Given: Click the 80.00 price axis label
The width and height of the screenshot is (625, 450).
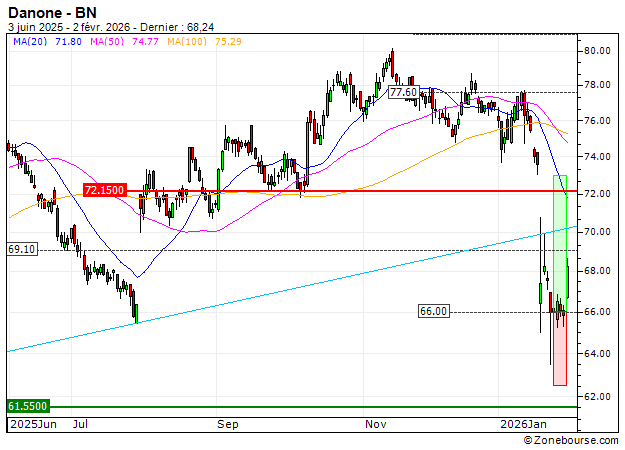Looking at the screenshot, I should pos(598,50).
